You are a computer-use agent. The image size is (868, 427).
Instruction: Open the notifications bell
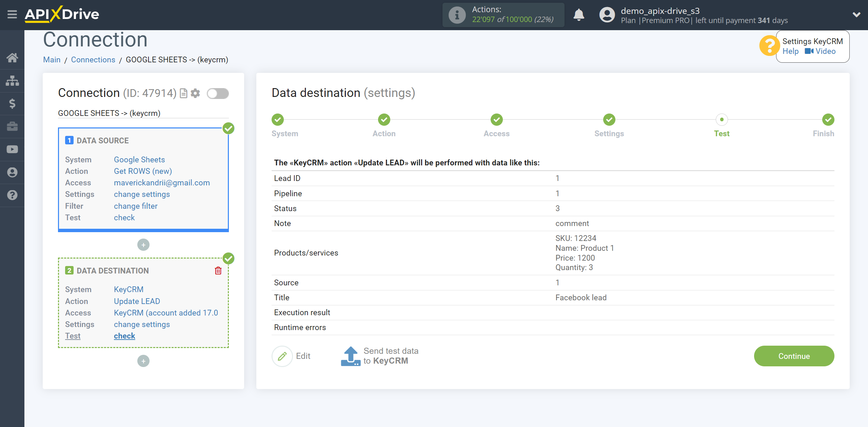click(579, 15)
